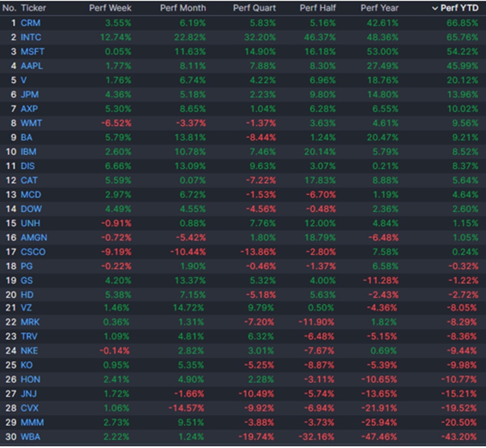Open the HD ticker link
The image size is (486, 448).
[x=27, y=295]
